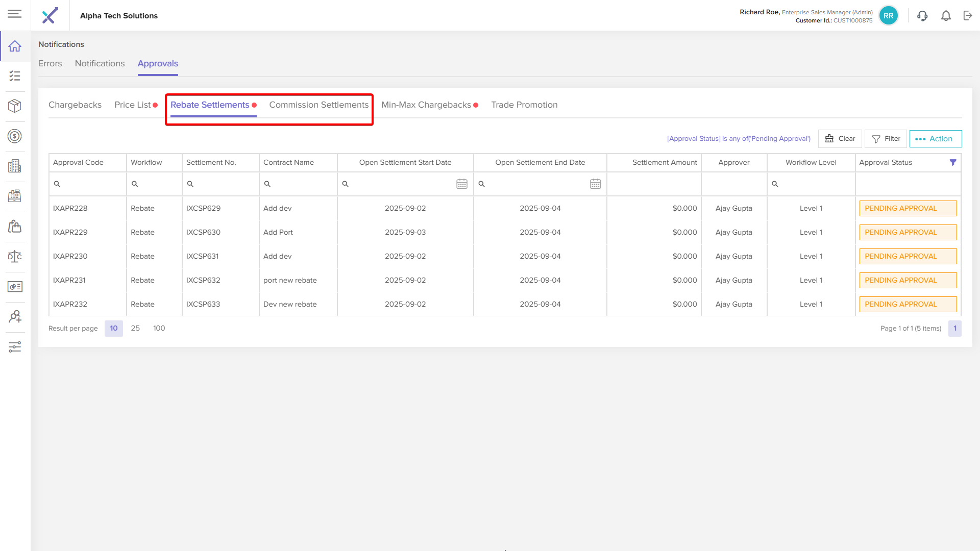Open the hamburger menu icon
The width and height of the screenshot is (980, 551).
(x=15, y=14)
